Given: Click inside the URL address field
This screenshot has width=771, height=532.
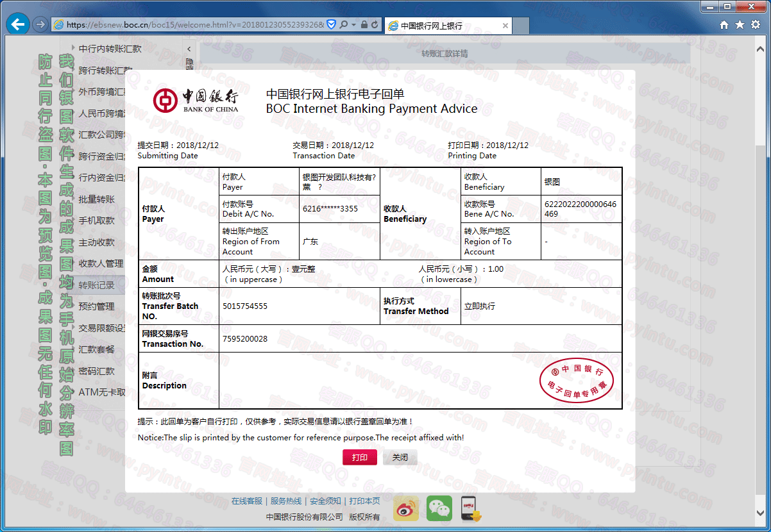Looking at the screenshot, I should pyautogui.click(x=196, y=25).
